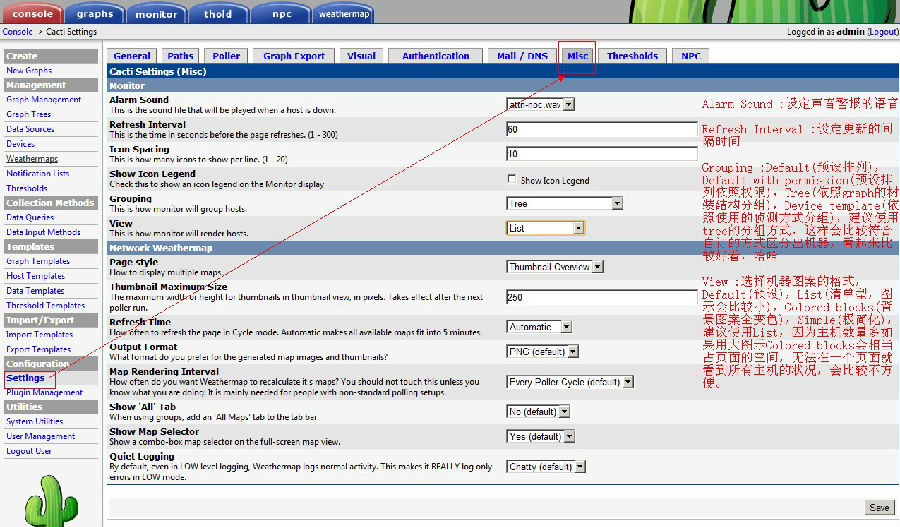Open Weathermaps in the sidebar
This screenshot has width=900, height=527.
click(32, 158)
